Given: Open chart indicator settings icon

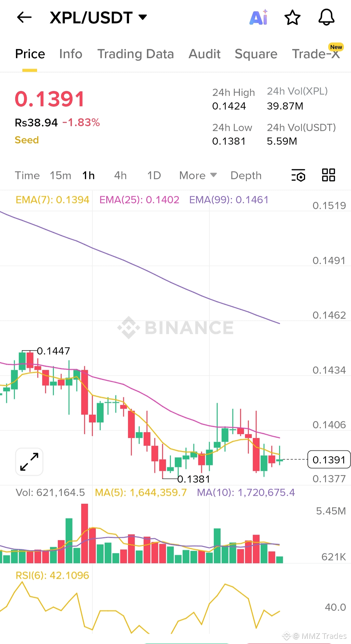Looking at the screenshot, I should pyautogui.click(x=298, y=175).
